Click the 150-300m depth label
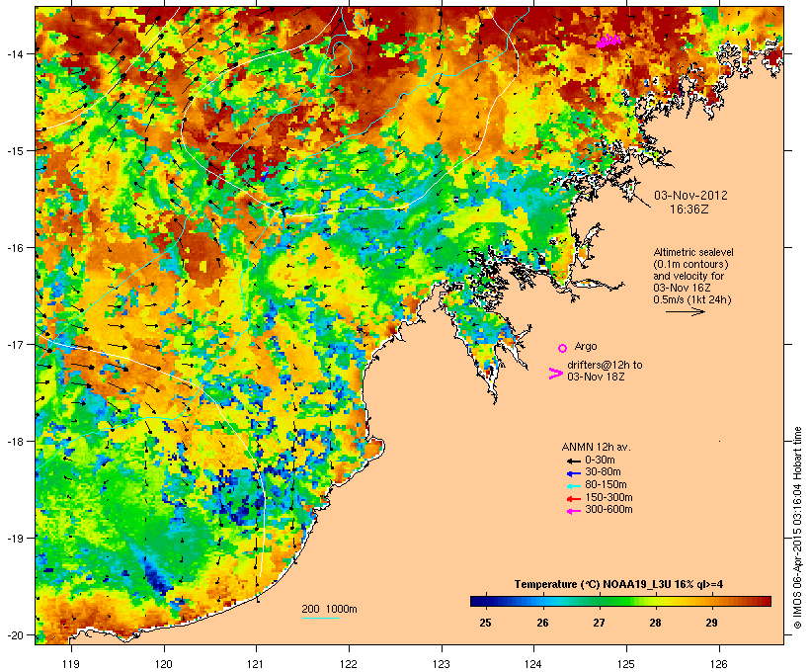This screenshot has width=810, height=672. [x=608, y=497]
